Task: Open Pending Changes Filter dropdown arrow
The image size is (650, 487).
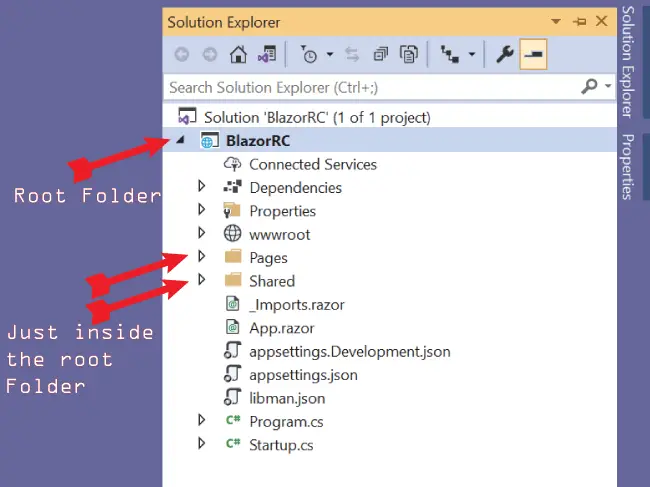Action: tap(330, 54)
